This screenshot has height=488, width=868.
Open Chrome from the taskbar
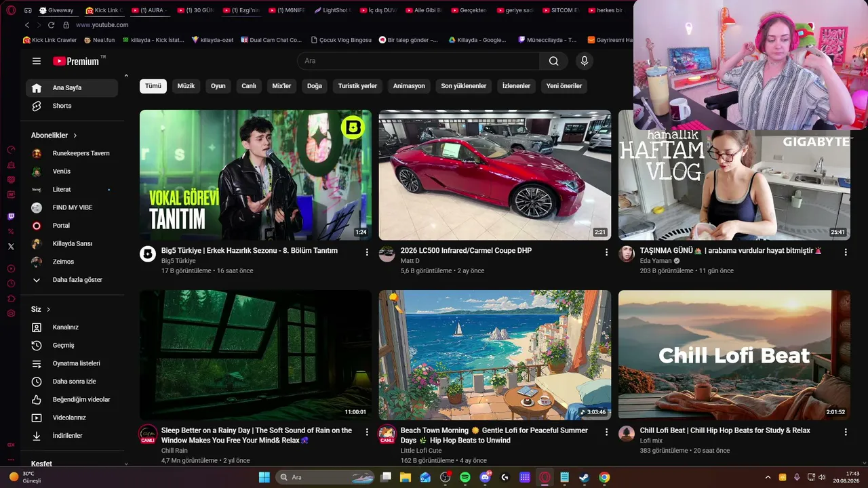604,477
